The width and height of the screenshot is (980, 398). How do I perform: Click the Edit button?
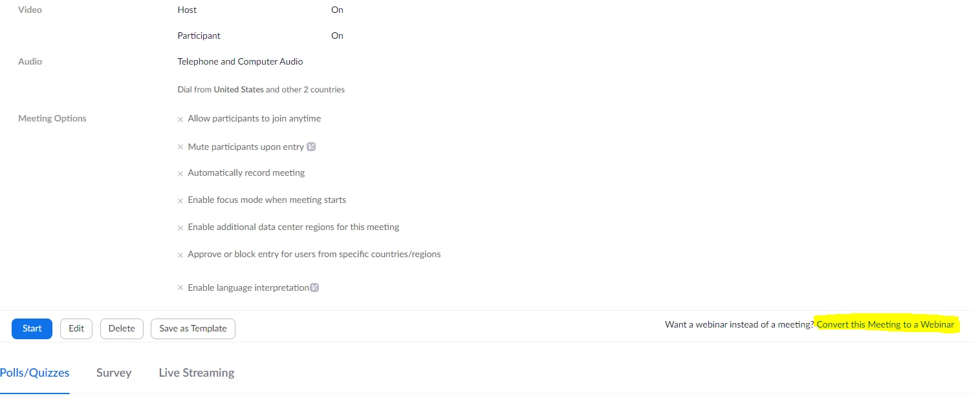[76, 328]
